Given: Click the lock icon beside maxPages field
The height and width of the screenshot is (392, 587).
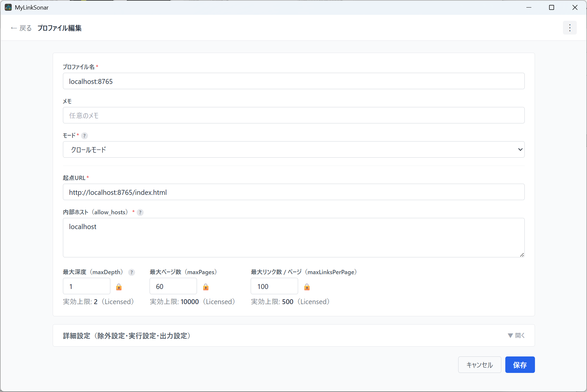Looking at the screenshot, I should (206, 287).
